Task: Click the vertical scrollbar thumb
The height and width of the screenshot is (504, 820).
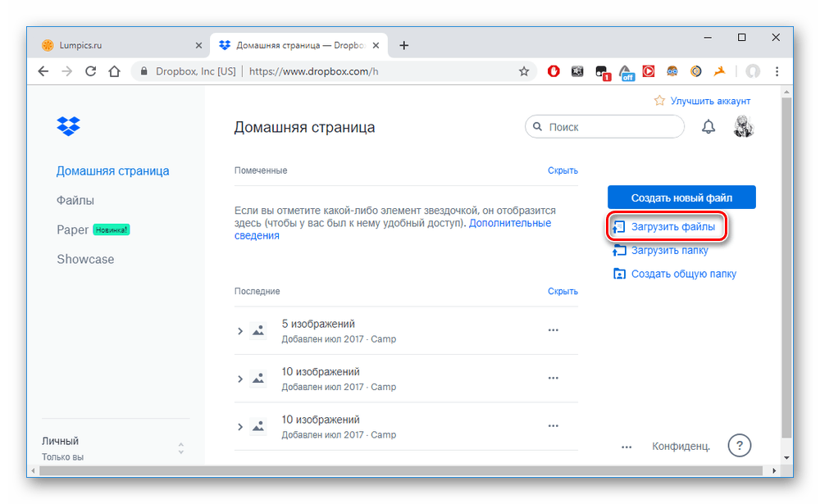Action: click(786, 266)
